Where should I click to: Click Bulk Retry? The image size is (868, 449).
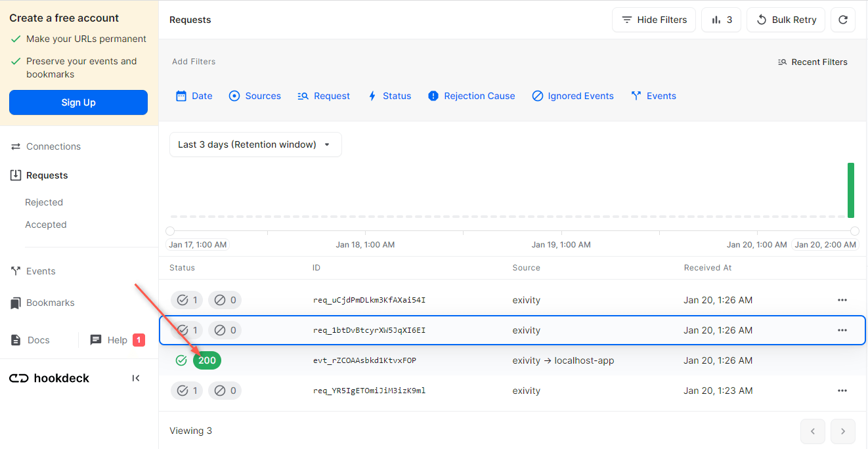pyautogui.click(x=785, y=20)
